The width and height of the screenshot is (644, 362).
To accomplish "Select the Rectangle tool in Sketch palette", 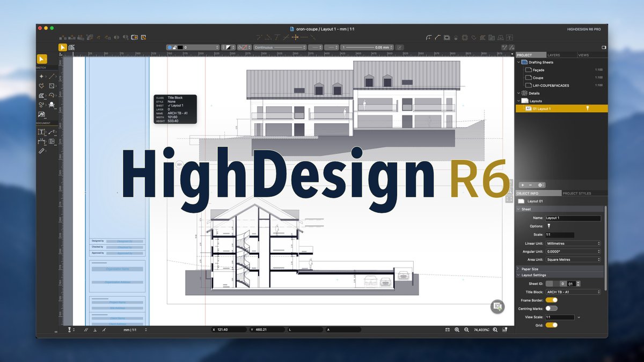I will (52, 86).
